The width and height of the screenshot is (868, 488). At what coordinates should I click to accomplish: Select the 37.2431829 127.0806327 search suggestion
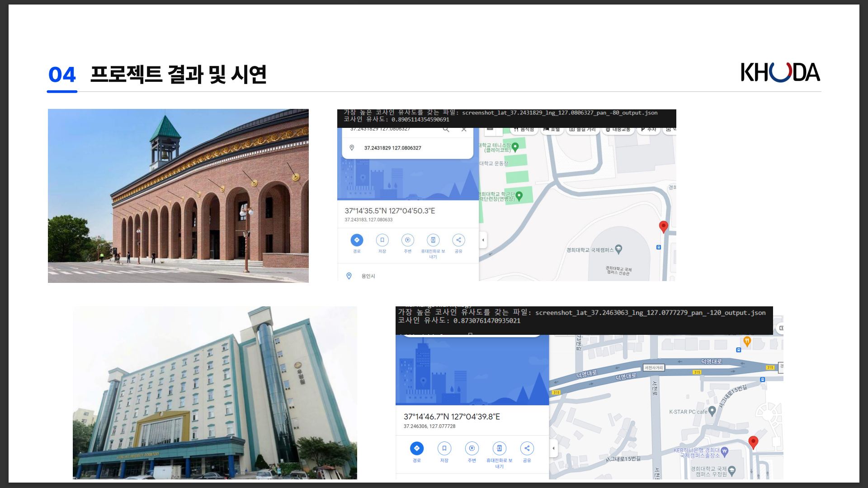pyautogui.click(x=392, y=148)
